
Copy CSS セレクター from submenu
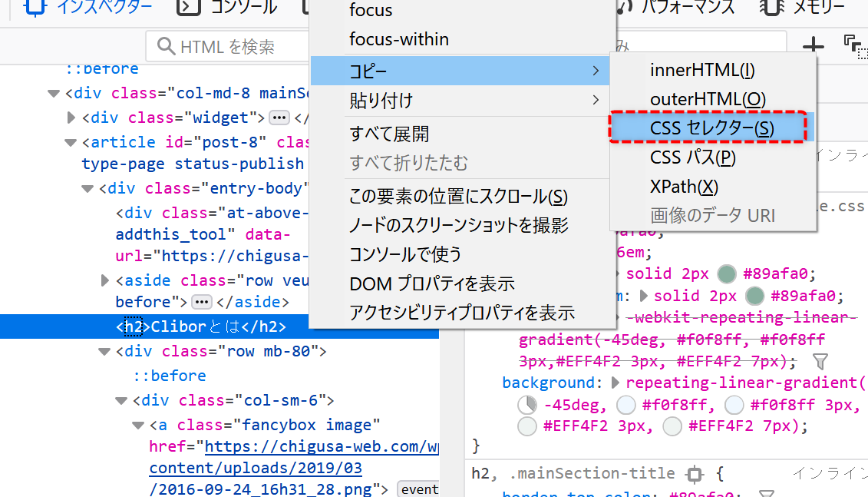coord(713,128)
